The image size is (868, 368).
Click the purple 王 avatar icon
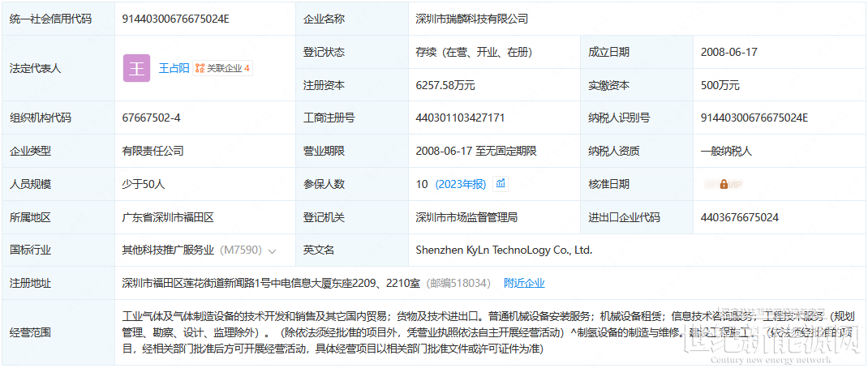tap(136, 69)
